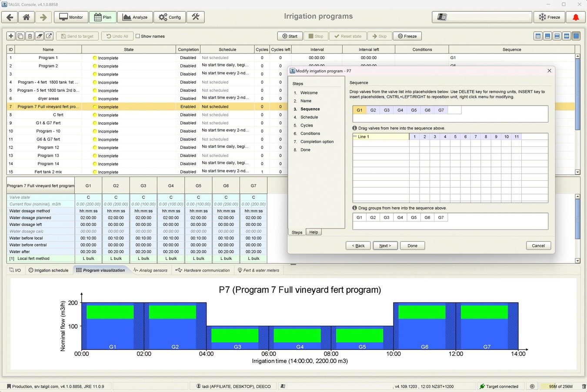
Task: Open the Config section
Action: coord(170,17)
